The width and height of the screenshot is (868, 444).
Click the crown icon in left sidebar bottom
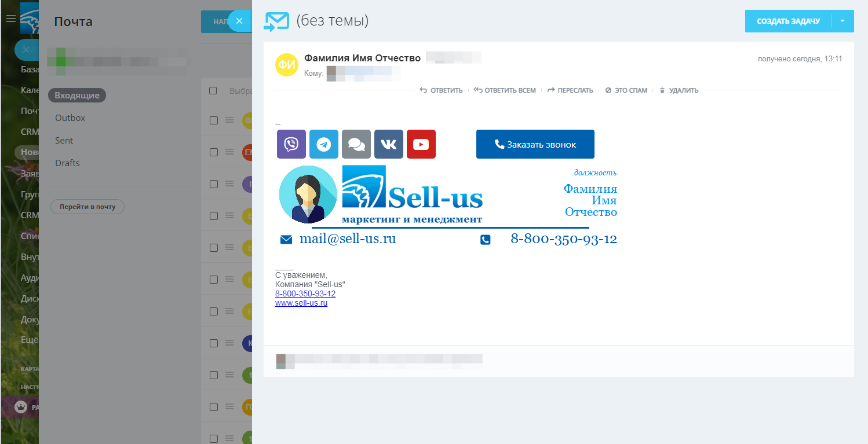pyautogui.click(x=21, y=407)
